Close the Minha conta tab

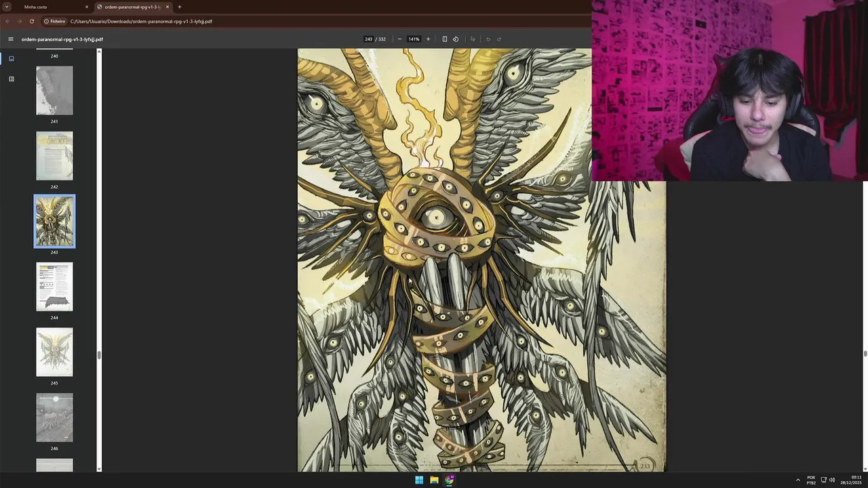pyautogui.click(x=87, y=7)
